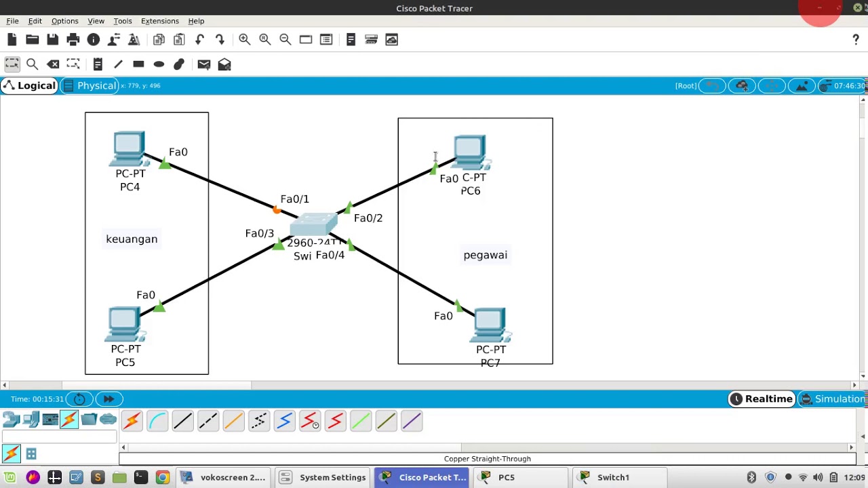
Task: Zoom in on the workspace
Action: [245, 40]
